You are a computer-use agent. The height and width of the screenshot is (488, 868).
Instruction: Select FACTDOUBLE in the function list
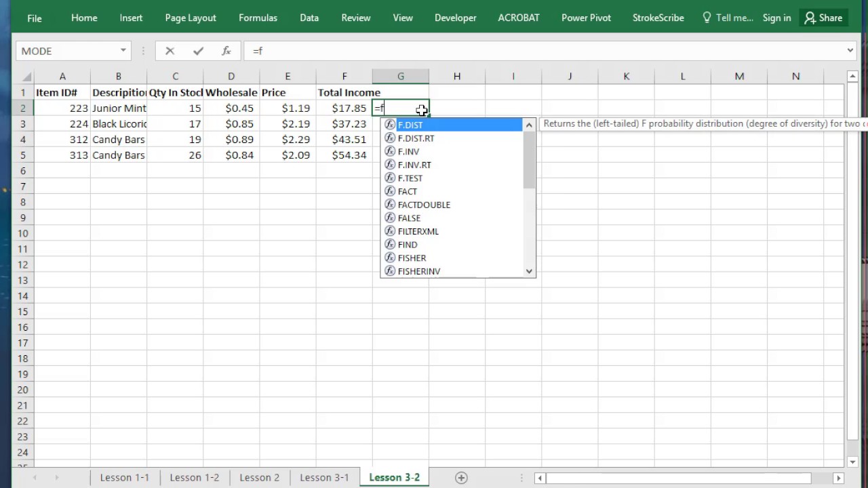tap(452, 205)
